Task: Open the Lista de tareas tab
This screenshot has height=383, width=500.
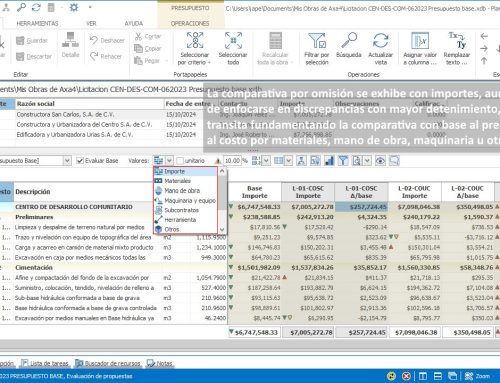Action: click(x=45, y=363)
